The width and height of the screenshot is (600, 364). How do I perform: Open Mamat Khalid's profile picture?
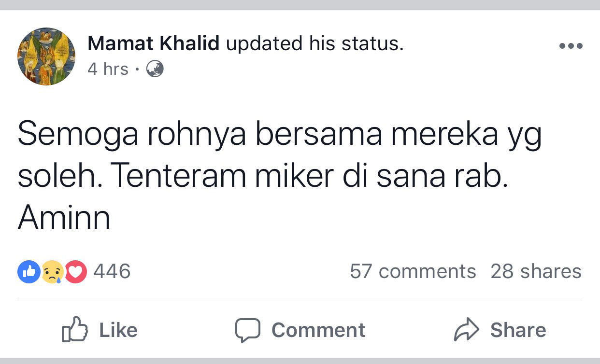tap(46, 56)
